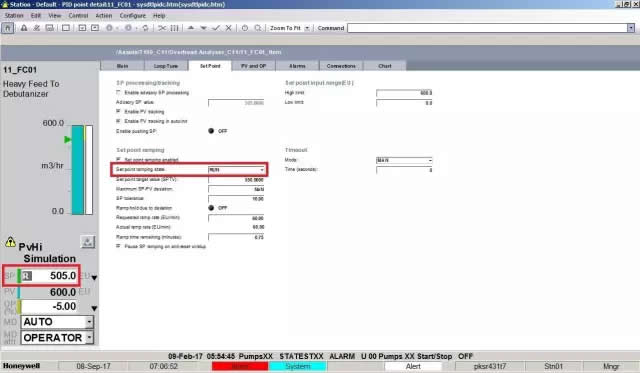
Task: Click the raise-value up arrow toolbar icon
Action: (x=191, y=28)
